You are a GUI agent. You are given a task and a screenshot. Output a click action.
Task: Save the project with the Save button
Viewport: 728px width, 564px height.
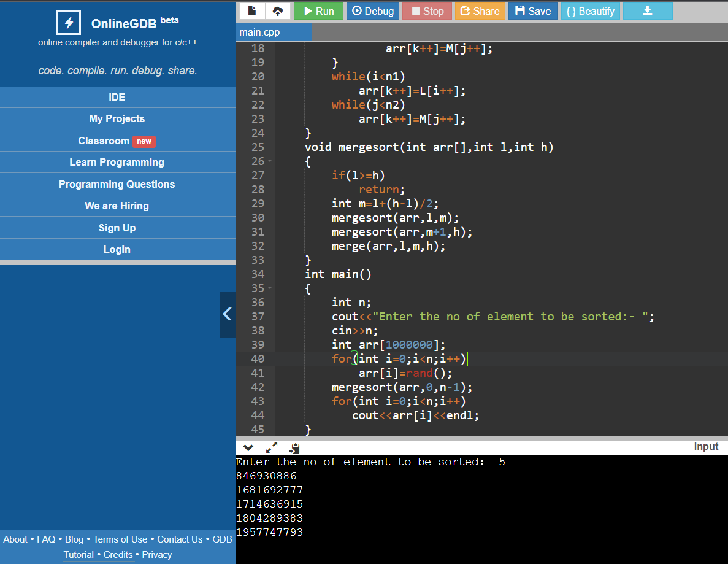click(x=533, y=11)
